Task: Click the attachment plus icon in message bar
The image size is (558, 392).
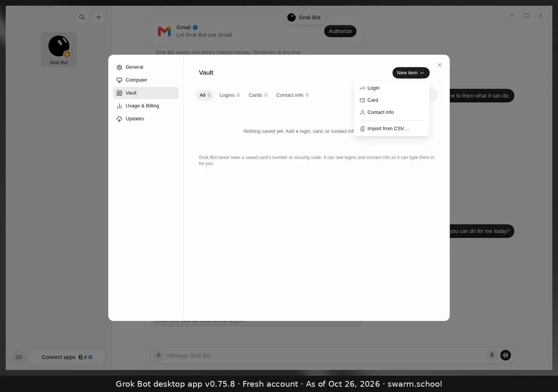Action: coord(159,355)
